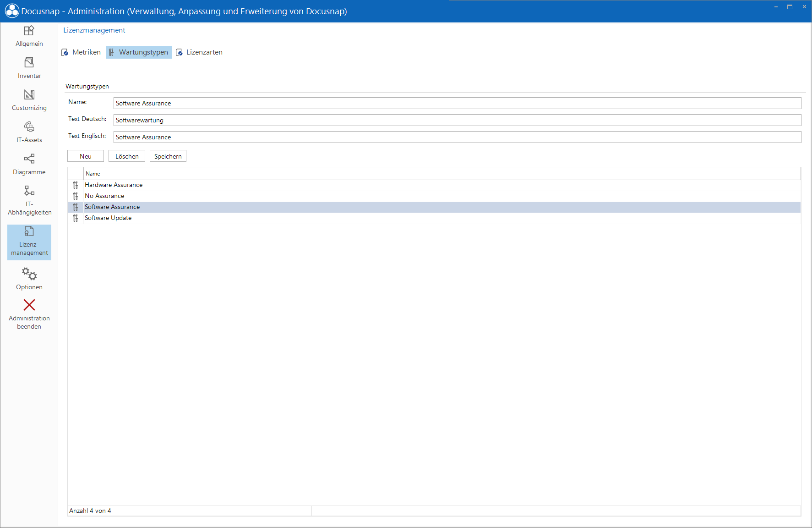Screen dimensions: 812x528
Task: Click the icon beside Hardware Assurance row
Action: click(76, 185)
